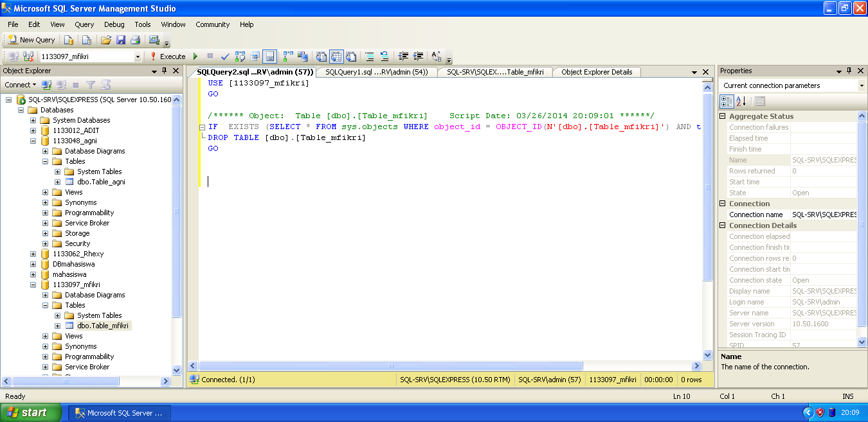Select Results to File option
Screen dimensions: 868x422
coord(351,57)
